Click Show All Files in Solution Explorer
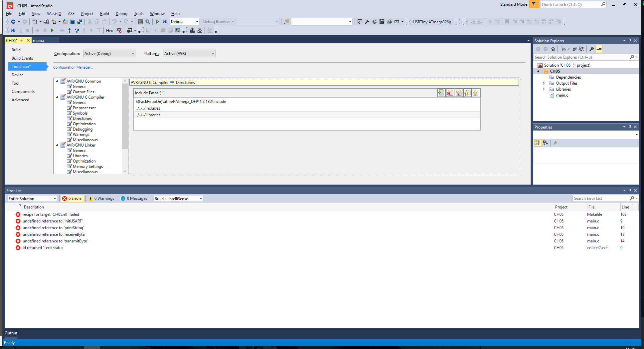Screen dimensions: 644x349 (x=582, y=49)
